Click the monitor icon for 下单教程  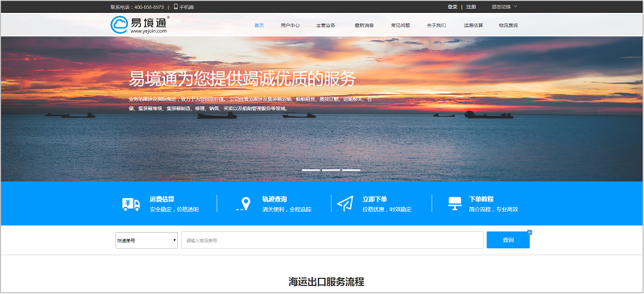tap(455, 204)
